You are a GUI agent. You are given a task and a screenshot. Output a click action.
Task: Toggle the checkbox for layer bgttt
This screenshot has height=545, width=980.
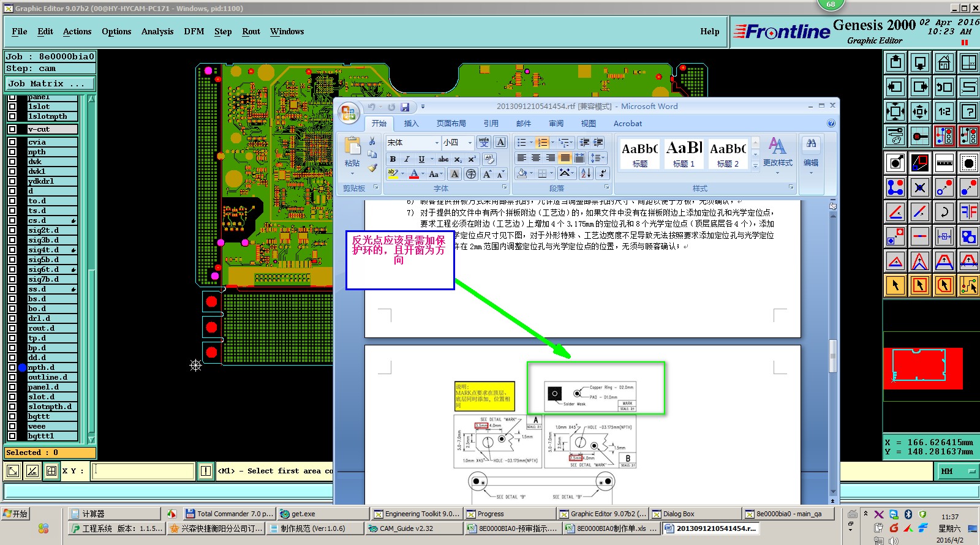[x=12, y=416]
